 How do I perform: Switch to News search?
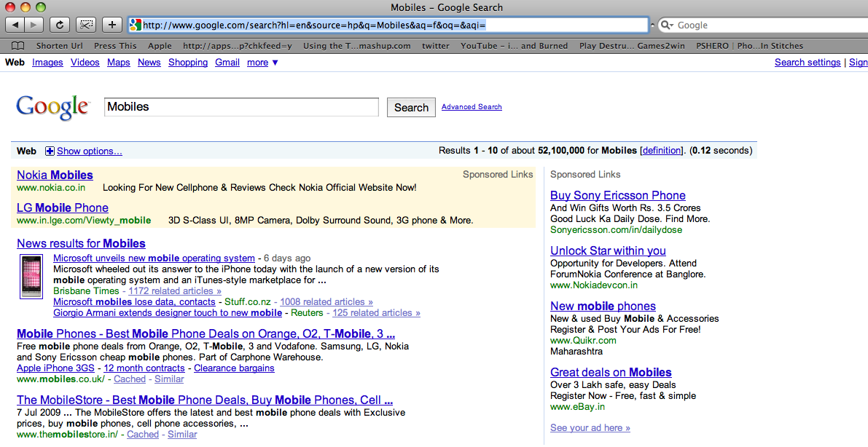click(149, 63)
